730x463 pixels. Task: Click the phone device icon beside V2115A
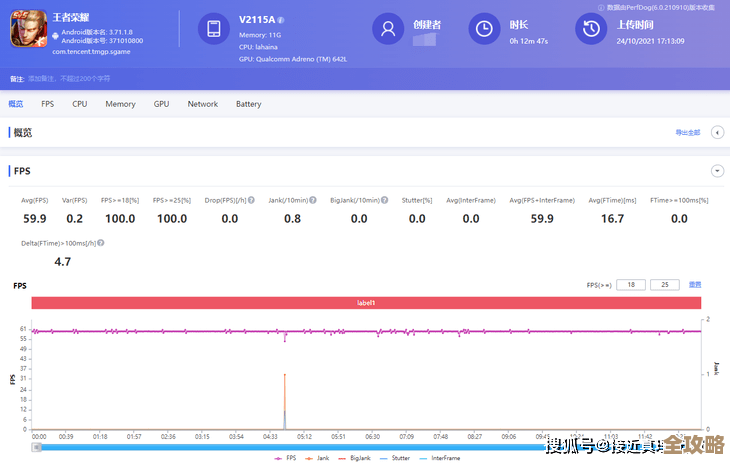(x=214, y=29)
